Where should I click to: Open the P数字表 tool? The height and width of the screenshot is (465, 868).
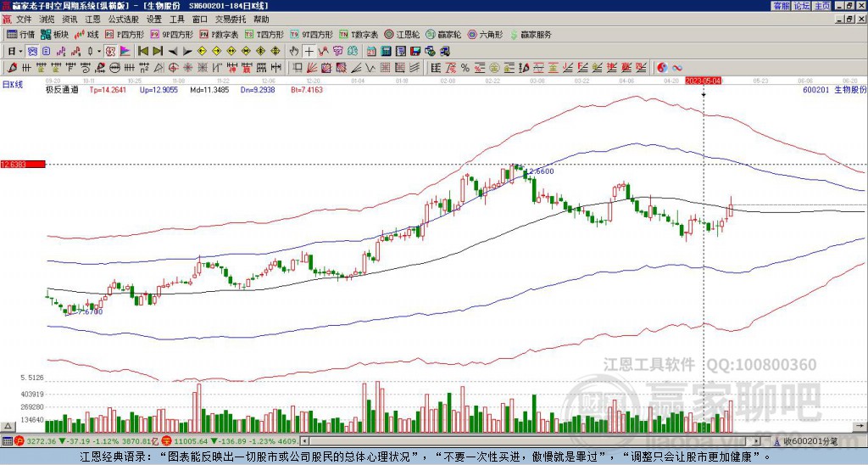pos(219,34)
